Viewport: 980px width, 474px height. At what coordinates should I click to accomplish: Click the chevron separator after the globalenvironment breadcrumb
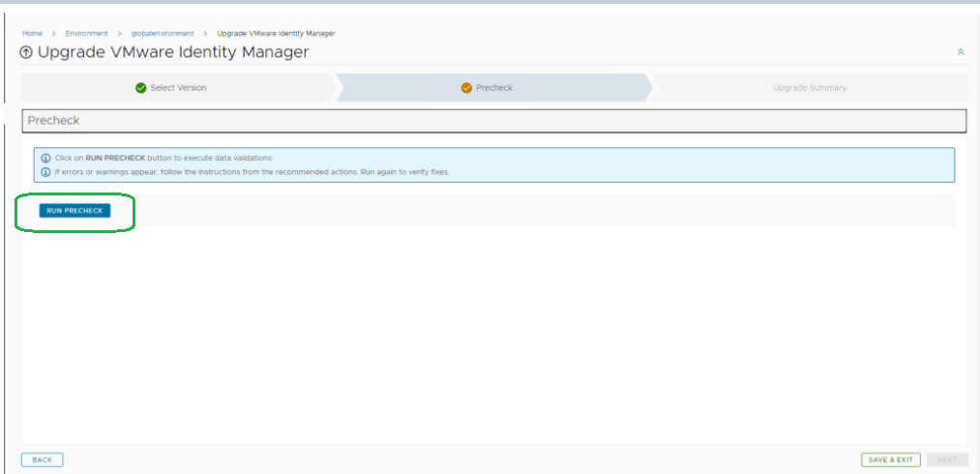206,34
